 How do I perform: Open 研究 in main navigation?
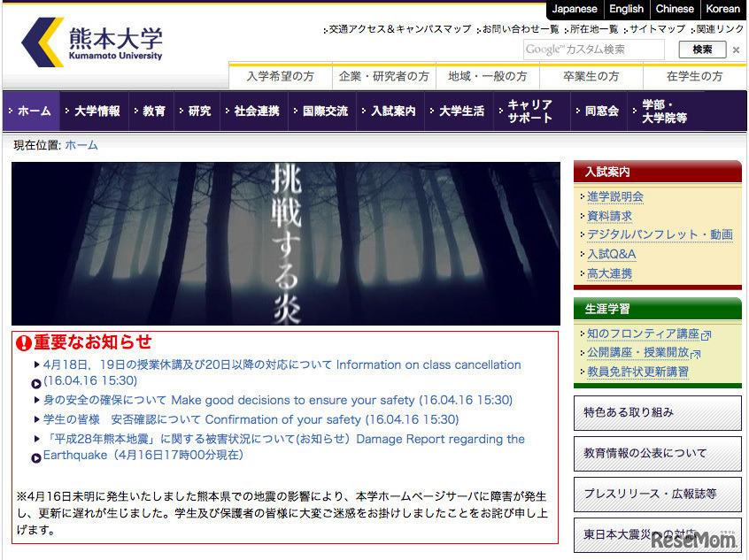click(x=197, y=111)
